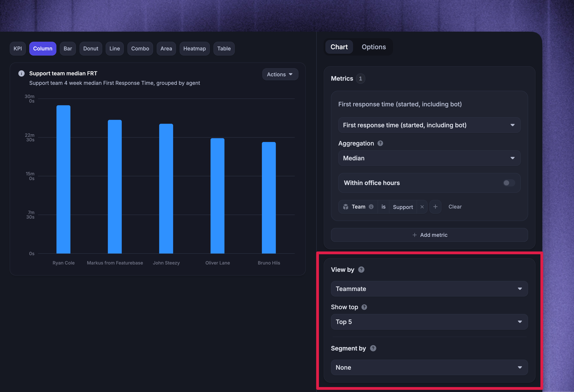Click the Aggregation help question mark icon
This screenshot has height=392, width=574.
[x=380, y=143]
